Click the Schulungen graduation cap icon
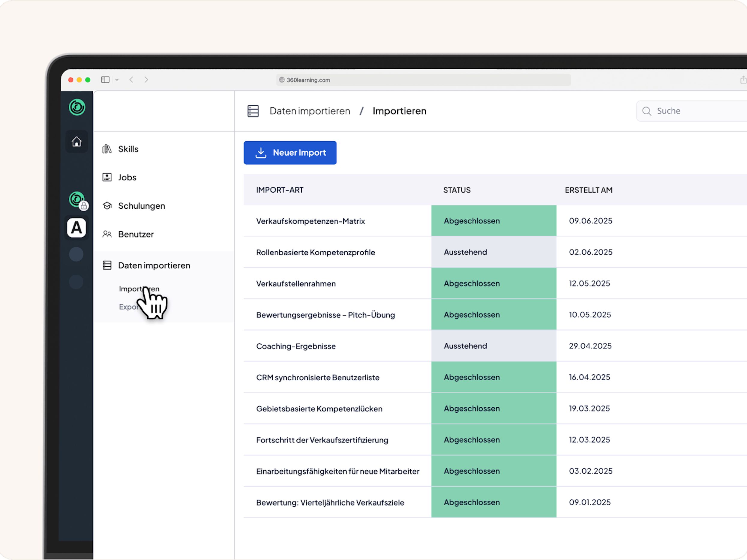 click(107, 205)
